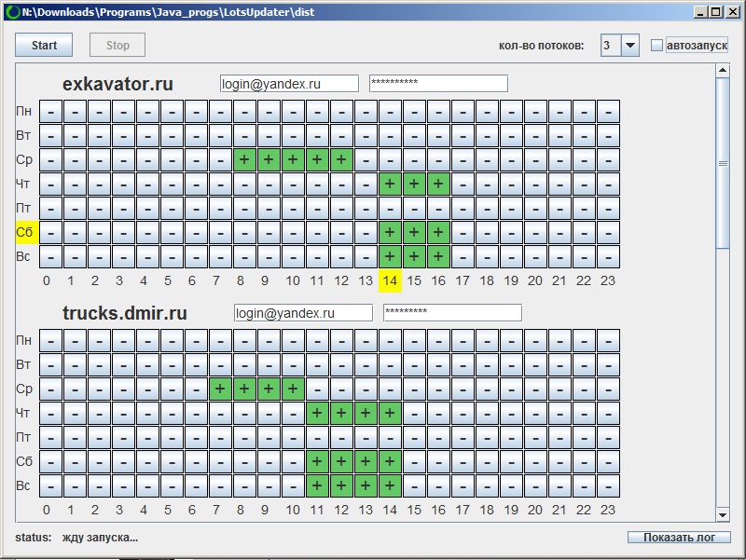Viewport: 746px width, 560px height.
Task: Toggle exkavator Ср hour 8 cell off
Action: (244, 159)
